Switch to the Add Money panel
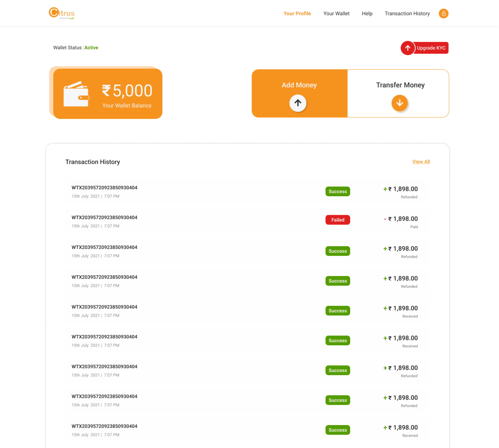Screen dimensions: 499x448 [299, 85]
